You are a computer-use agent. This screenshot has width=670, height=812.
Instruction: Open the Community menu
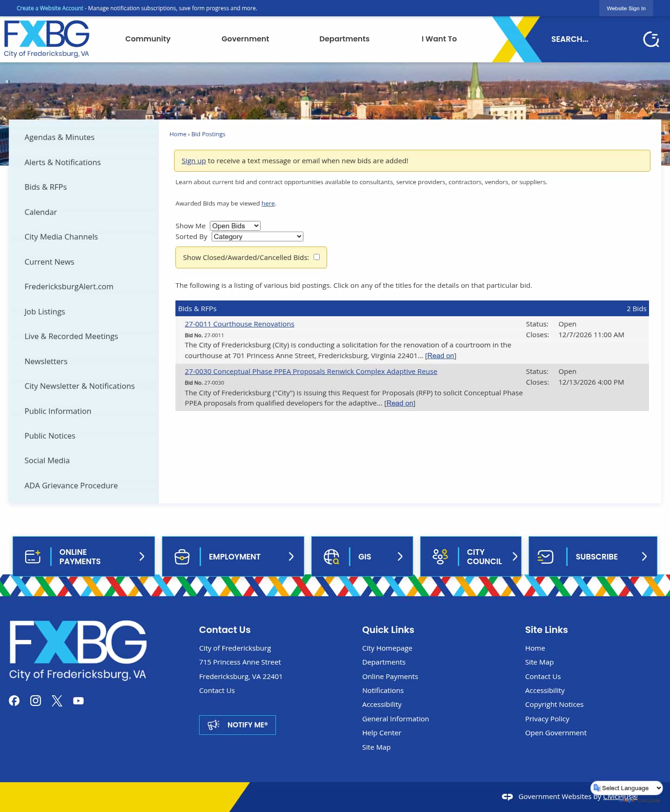(x=148, y=39)
